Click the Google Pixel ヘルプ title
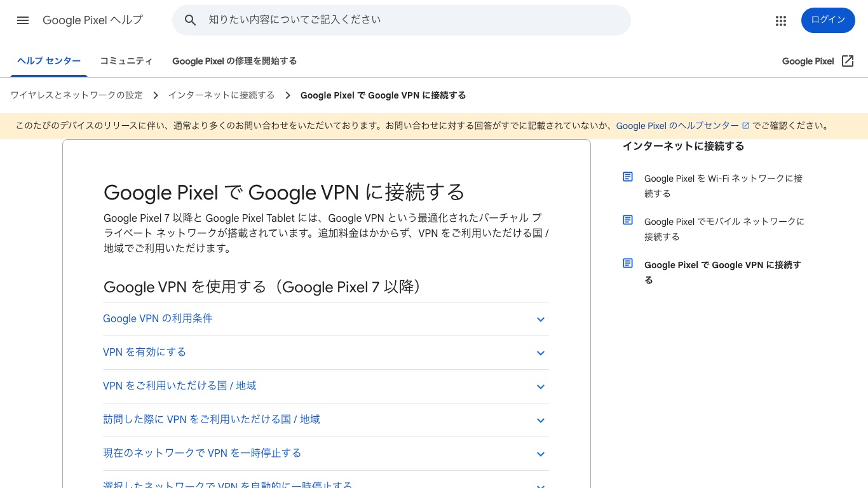 click(93, 20)
